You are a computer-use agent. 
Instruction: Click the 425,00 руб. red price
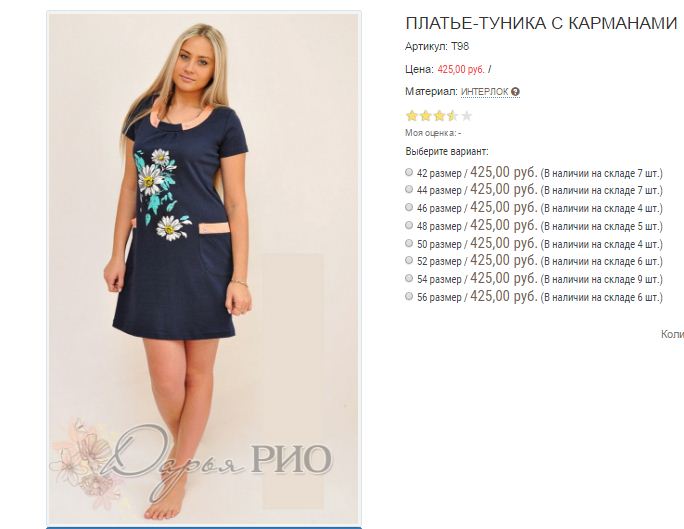tap(461, 69)
